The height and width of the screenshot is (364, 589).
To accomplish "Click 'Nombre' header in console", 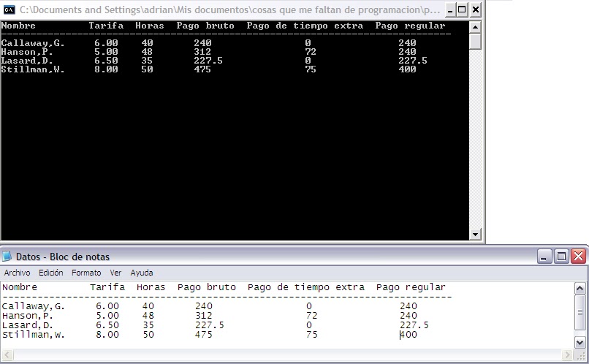I will pos(18,26).
